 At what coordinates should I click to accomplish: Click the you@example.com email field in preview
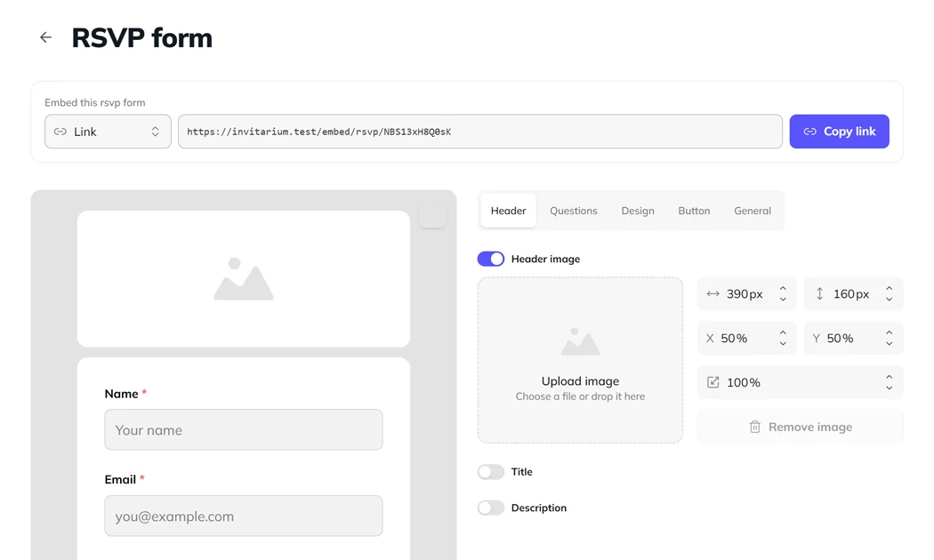tap(244, 516)
